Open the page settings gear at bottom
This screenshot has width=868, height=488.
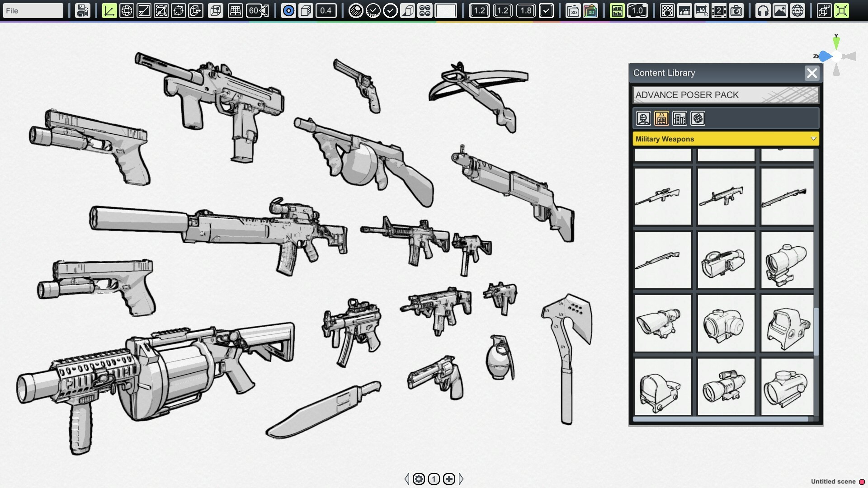tap(419, 479)
